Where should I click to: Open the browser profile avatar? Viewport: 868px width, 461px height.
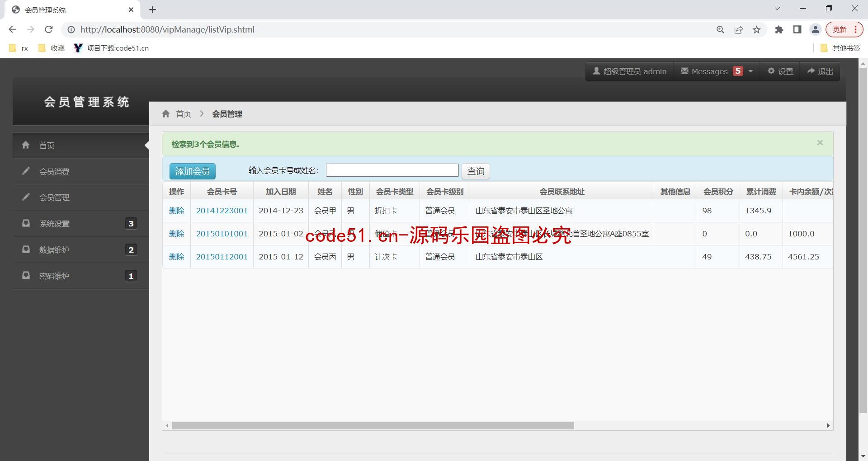815,29
